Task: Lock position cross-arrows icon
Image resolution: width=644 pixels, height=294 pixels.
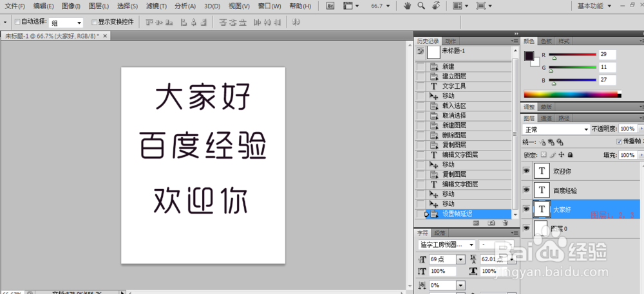Action: coord(562,155)
